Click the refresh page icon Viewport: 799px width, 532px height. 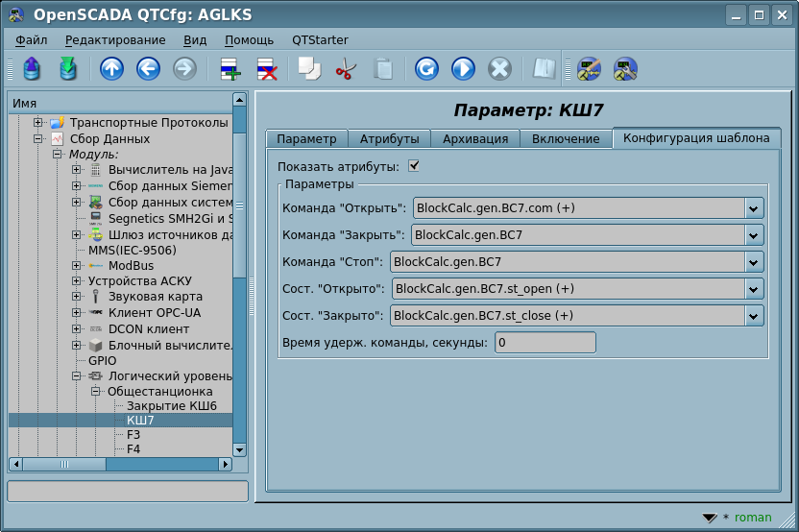pos(426,69)
